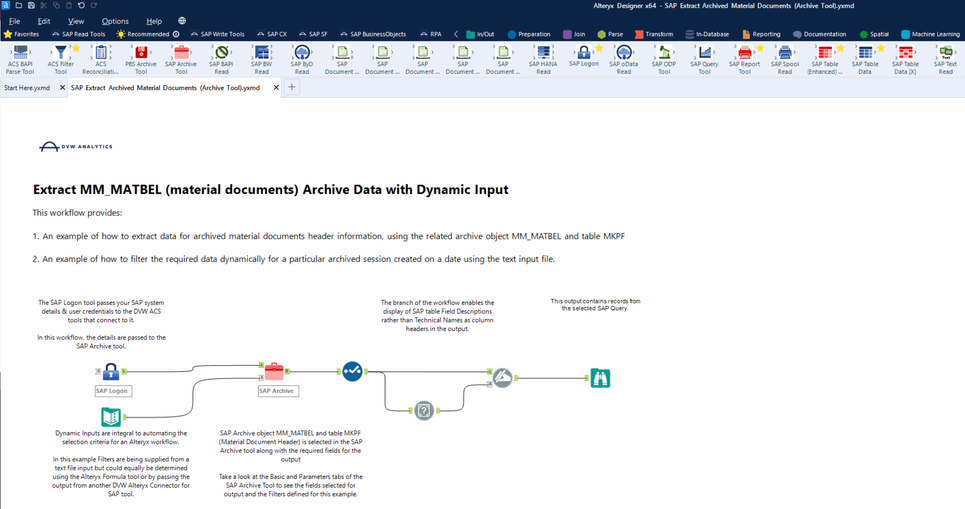Open the SAP Read Tools category
This screenshot has width=965, height=509.
[x=78, y=34]
